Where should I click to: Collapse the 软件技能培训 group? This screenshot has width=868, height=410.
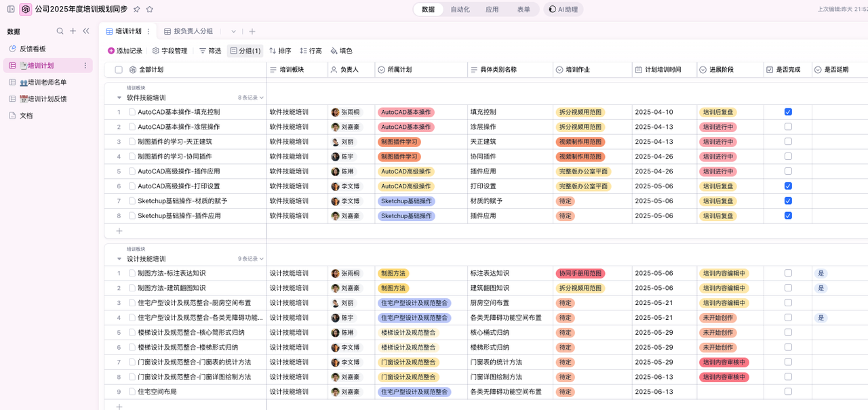[119, 98]
